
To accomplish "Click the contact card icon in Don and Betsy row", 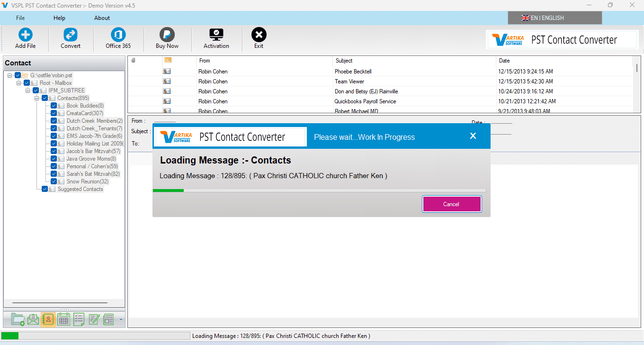I will 167,91.
